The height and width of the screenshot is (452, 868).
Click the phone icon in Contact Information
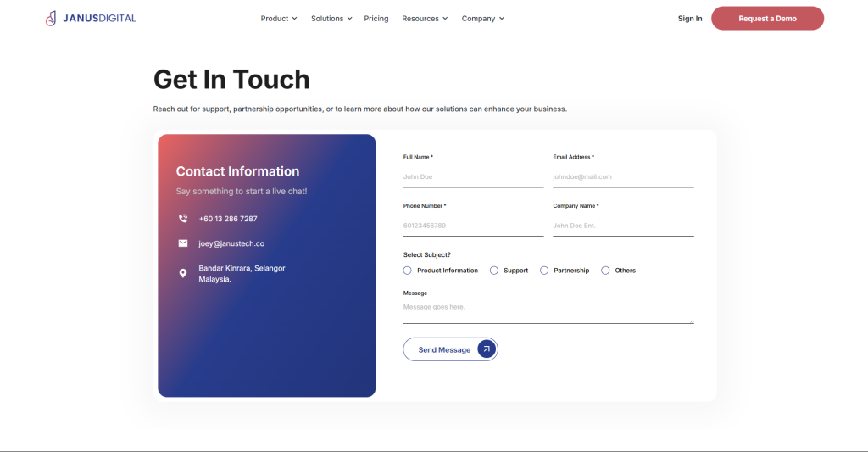183,219
